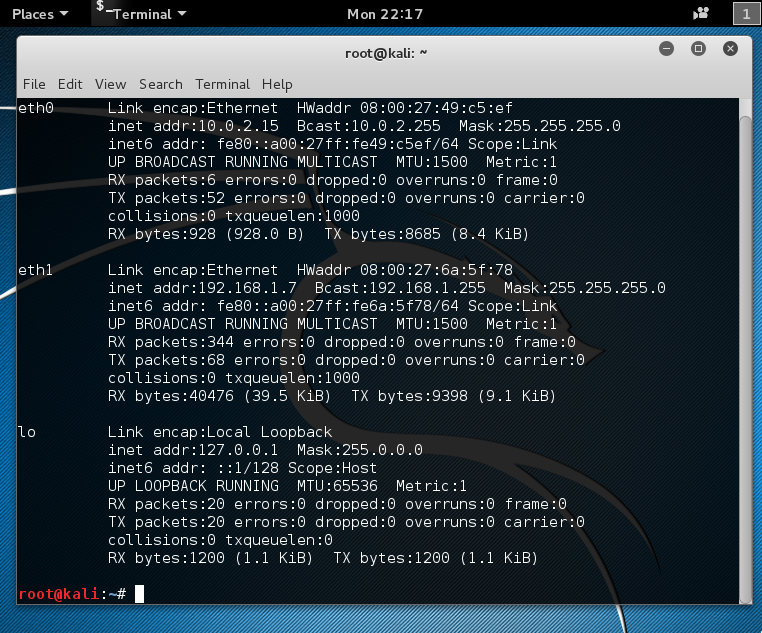Click txqueuelen:0 text
The image size is (762, 633).
click(279, 540)
